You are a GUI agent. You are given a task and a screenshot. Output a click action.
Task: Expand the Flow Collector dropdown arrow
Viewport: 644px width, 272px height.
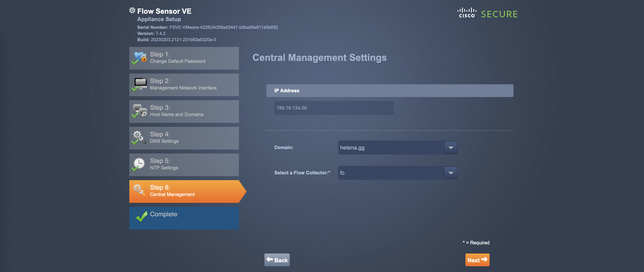[x=451, y=173]
